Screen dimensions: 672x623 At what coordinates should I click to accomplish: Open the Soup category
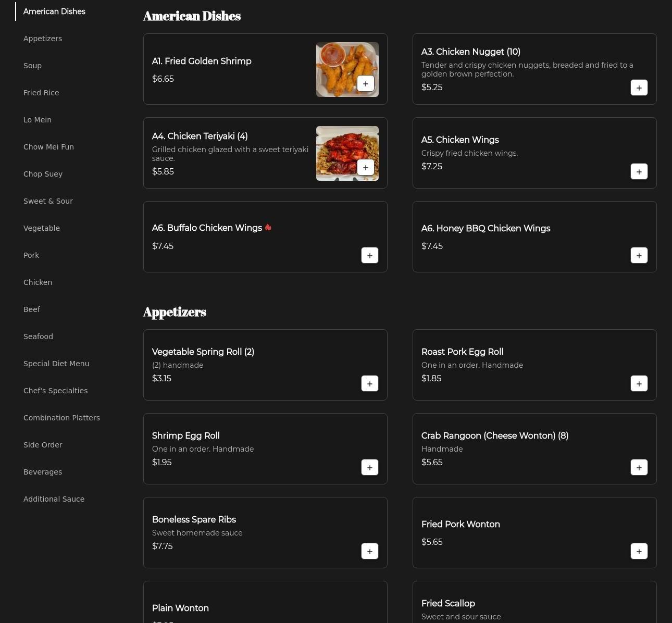click(x=32, y=66)
